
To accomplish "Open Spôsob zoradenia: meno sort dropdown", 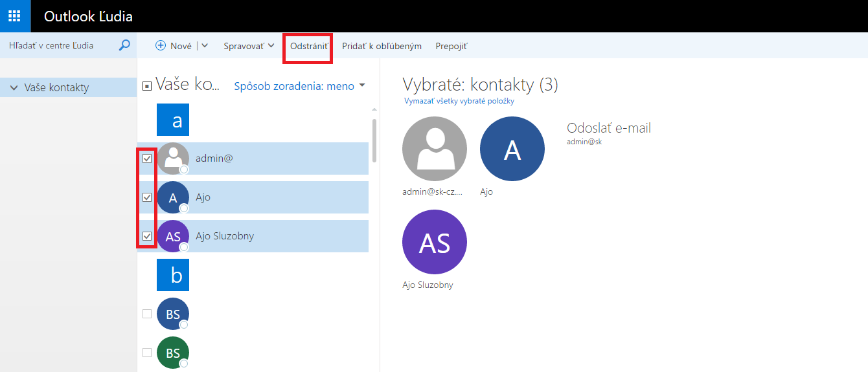I will pyautogui.click(x=299, y=86).
